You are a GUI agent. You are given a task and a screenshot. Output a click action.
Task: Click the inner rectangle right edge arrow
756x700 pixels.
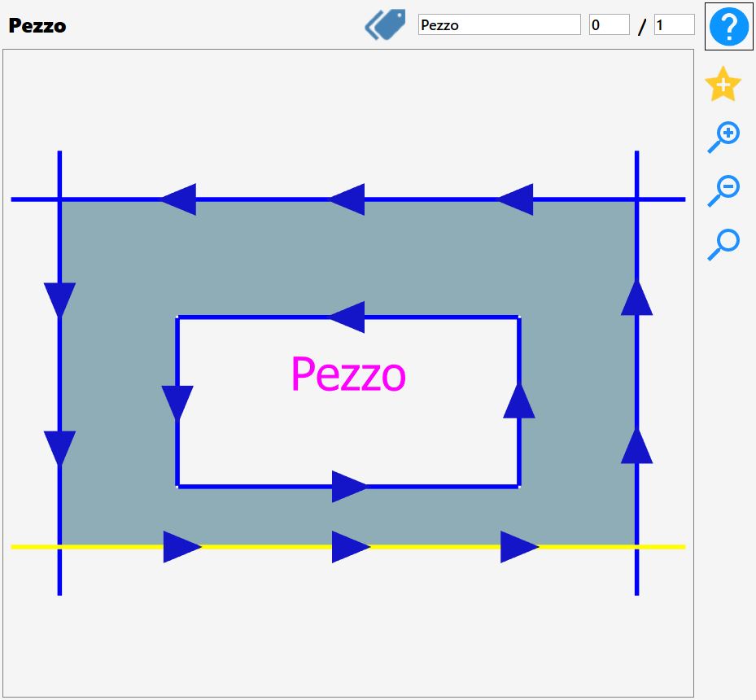coord(519,400)
